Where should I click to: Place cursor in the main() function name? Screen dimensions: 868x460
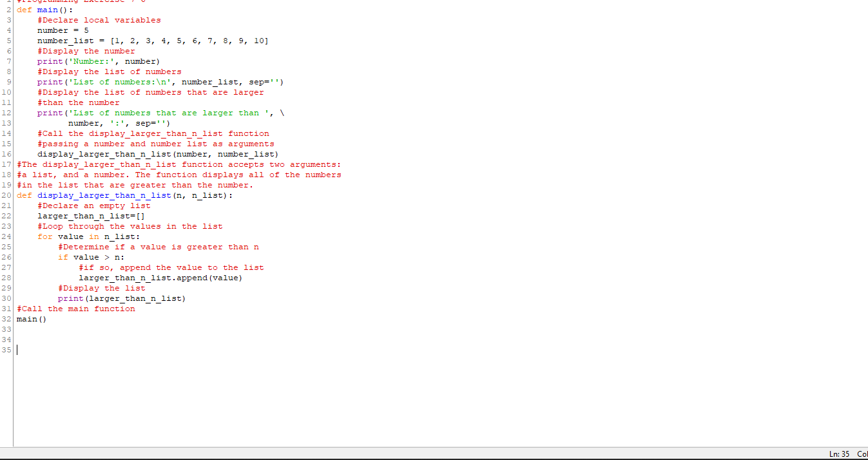click(x=46, y=10)
